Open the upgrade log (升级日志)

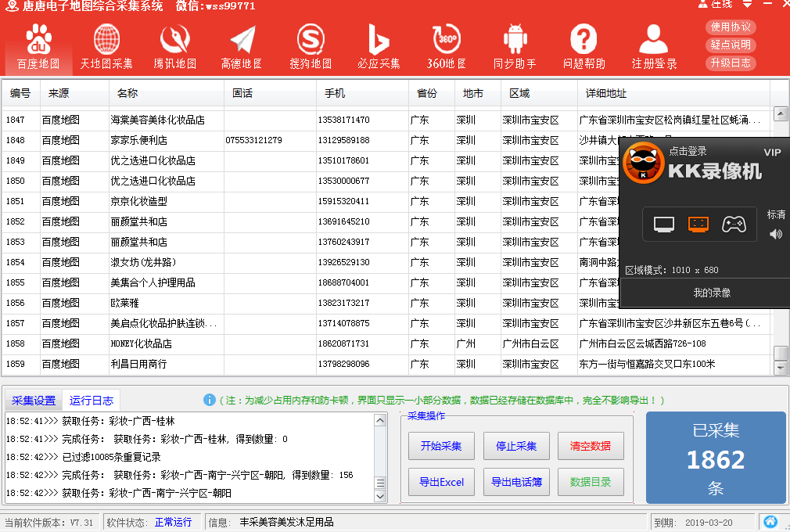pyautogui.click(x=731, y=63)
